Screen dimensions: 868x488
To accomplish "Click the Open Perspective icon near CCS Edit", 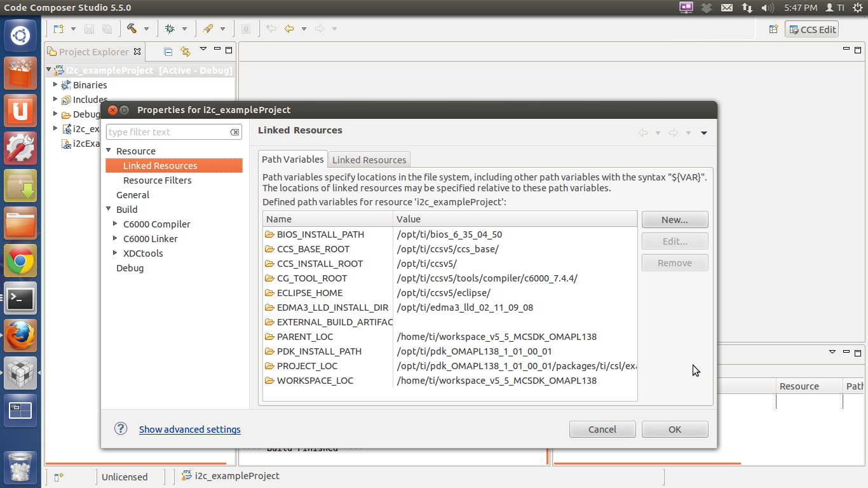I will [x=773, y=29].
